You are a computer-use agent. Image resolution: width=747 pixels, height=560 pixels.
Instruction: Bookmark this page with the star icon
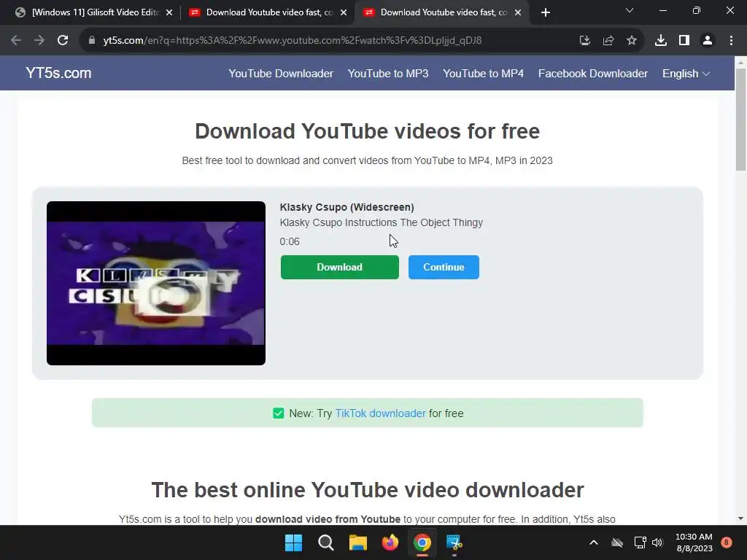pos(632,41)
